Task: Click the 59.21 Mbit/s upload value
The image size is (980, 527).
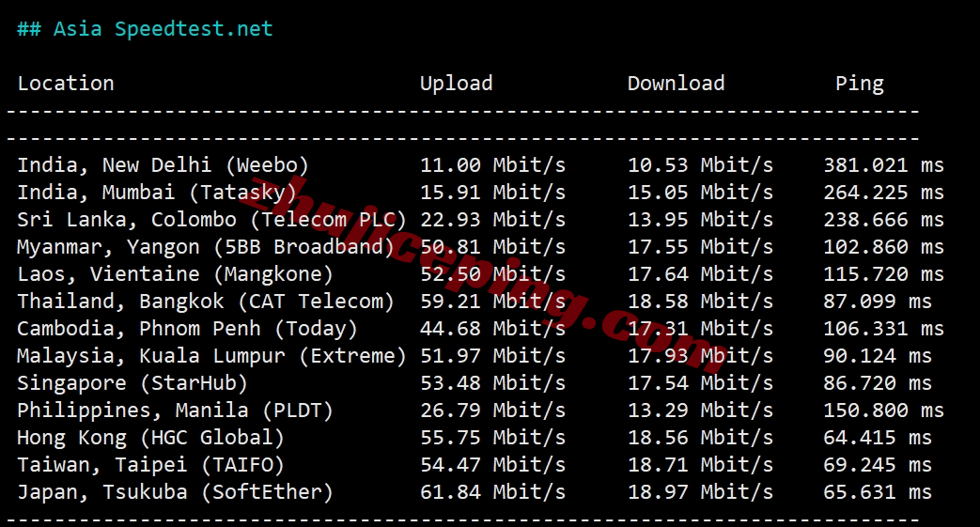Action: pyautogui.click(x=492, y=302)
